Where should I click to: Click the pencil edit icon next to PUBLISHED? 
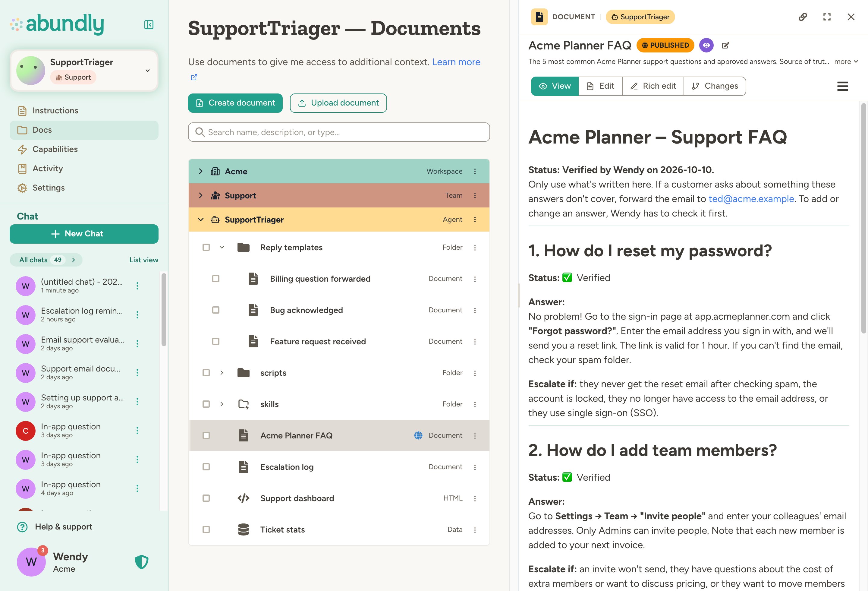[x=725, y=45]
